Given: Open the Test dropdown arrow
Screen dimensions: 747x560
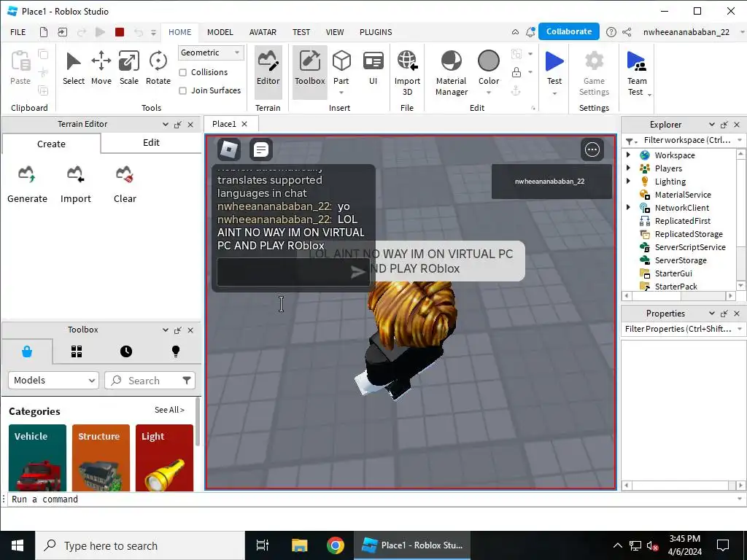Looking at the screenshot, I should (554, 93).
